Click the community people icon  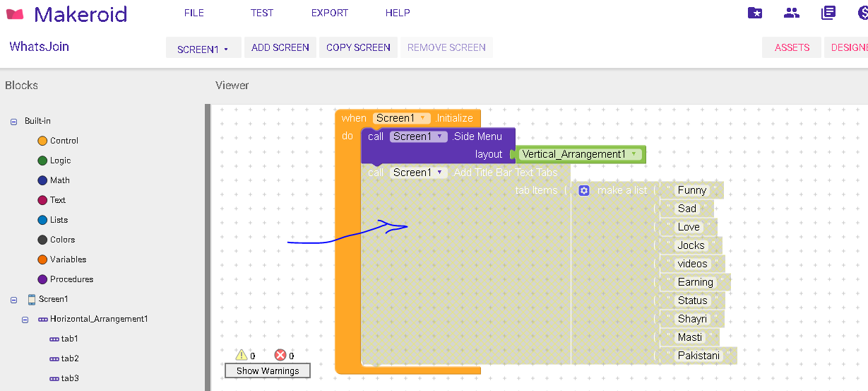coord(792,13)
